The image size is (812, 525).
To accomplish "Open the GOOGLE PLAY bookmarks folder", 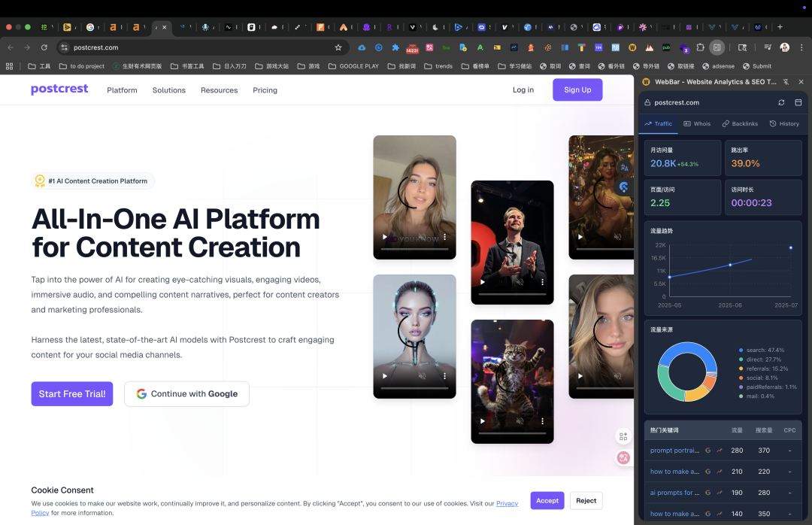I will 353,66.
